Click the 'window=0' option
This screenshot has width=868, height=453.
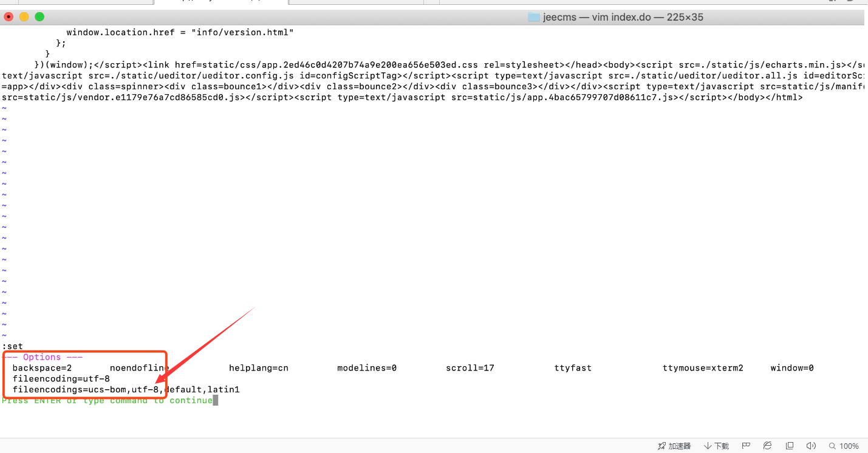(792, 368)
